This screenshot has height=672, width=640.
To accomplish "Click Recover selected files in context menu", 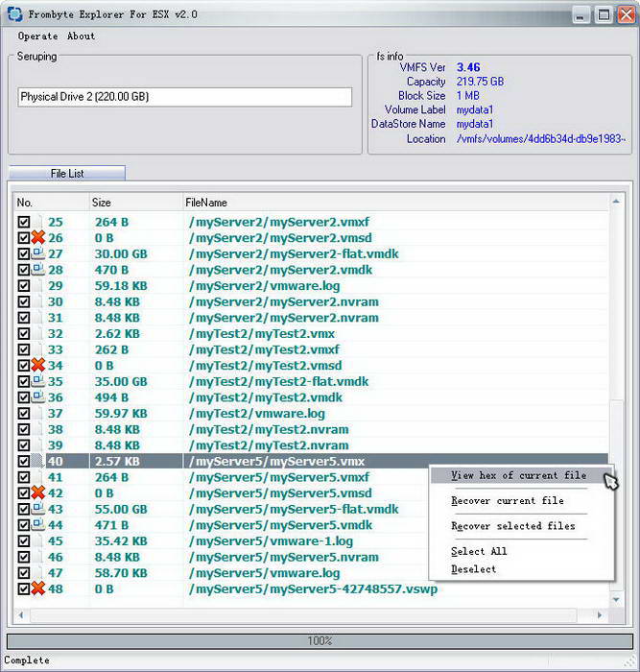I will (x=513, y=526).
